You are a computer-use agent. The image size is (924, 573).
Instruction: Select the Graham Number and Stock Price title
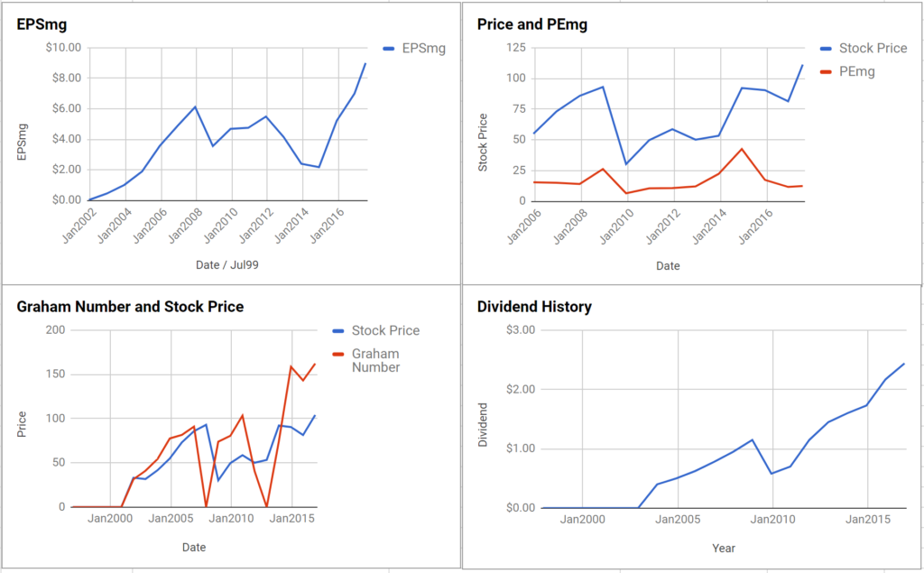(130, 307)
